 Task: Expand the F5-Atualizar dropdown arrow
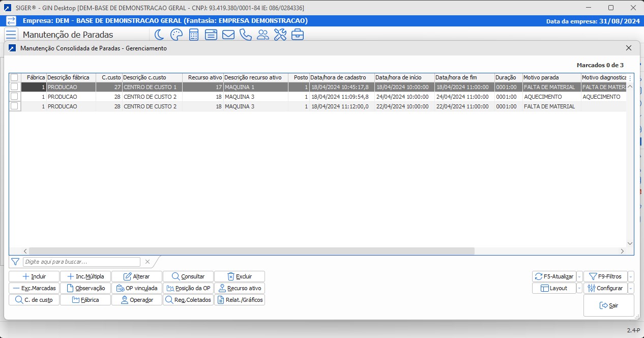(x=579, y=276)
